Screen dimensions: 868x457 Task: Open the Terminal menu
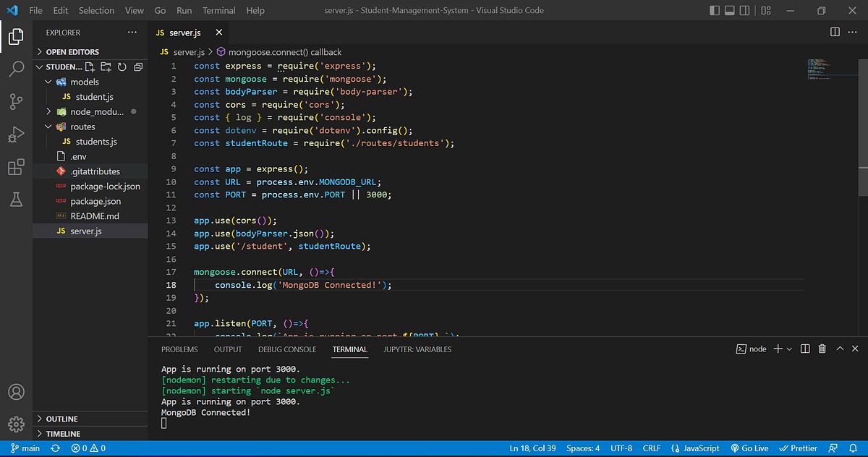[218, 11]
